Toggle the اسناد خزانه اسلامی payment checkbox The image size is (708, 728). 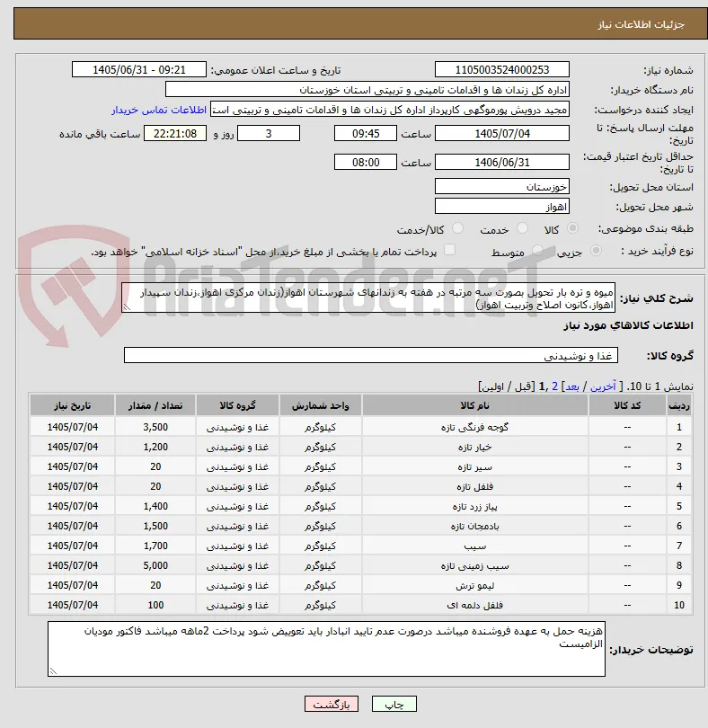click(x=449, y=250)
